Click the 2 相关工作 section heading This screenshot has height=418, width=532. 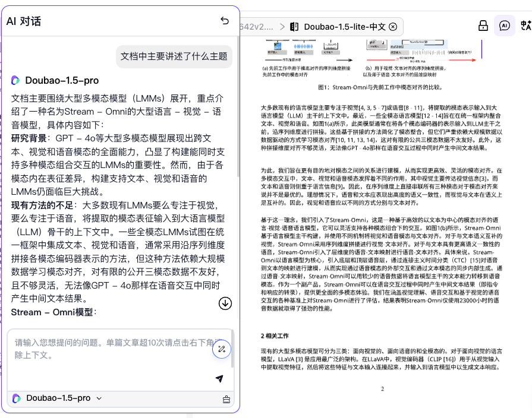tap(275, 336)
